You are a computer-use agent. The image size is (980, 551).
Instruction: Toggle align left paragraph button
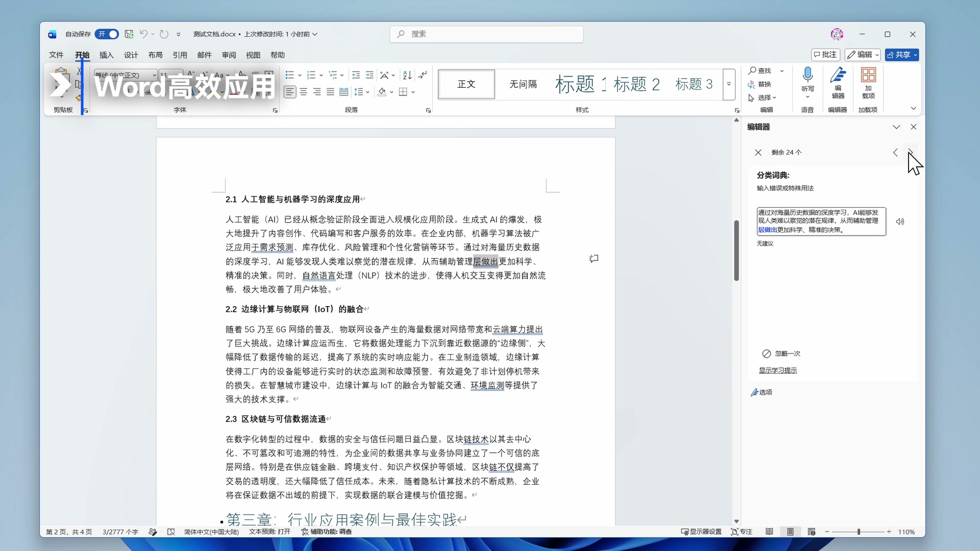coord(290,92)
